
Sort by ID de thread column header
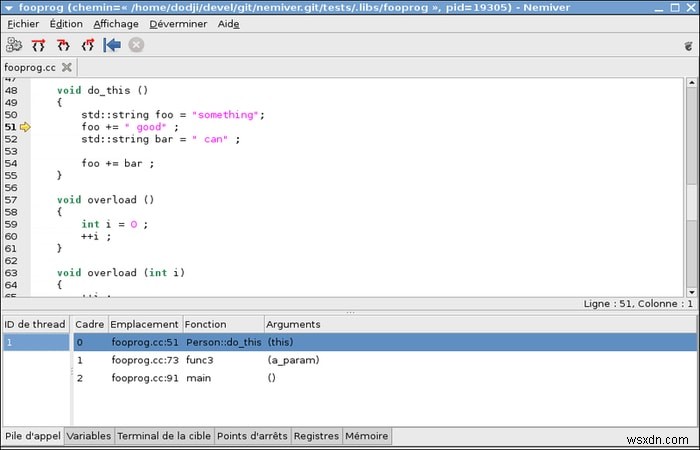point(35,324)
